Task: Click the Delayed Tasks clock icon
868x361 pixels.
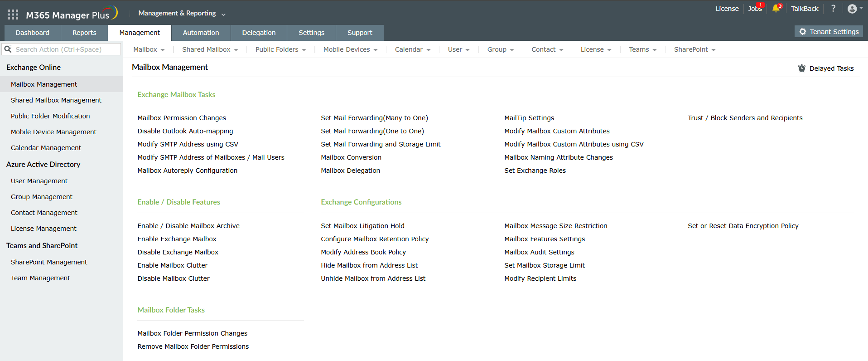Action: [801, 68]
